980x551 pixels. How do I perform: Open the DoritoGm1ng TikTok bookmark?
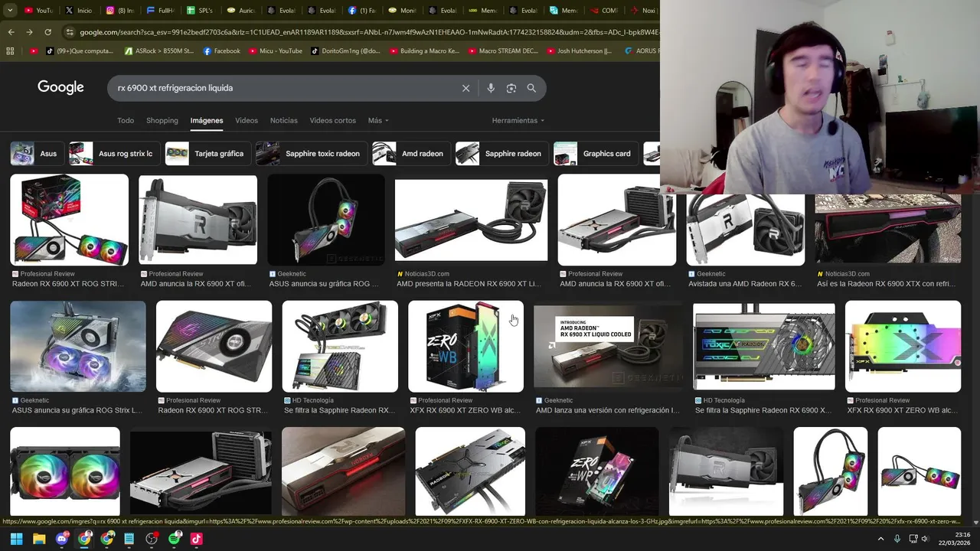[x=345, y=51]
